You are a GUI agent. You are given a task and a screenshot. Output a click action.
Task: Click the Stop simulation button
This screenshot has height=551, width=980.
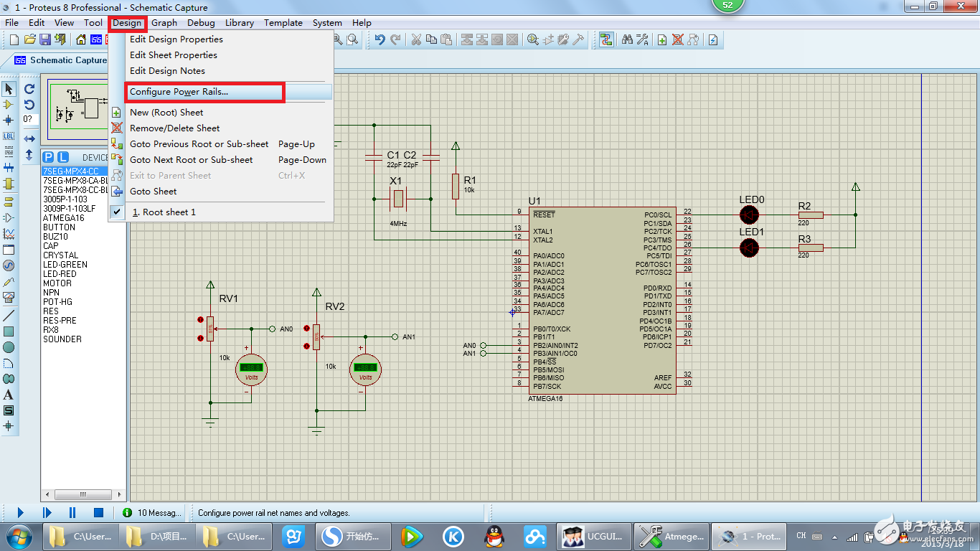click(99, 513)
